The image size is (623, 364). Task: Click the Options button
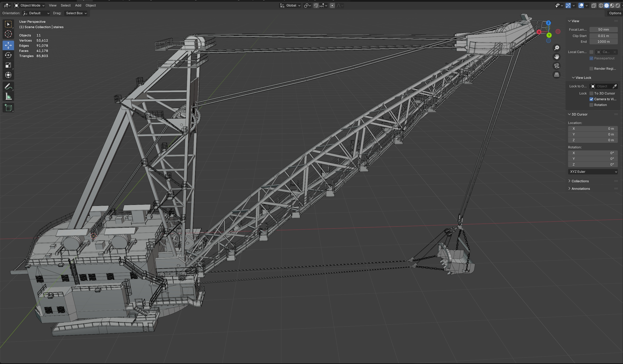coord(615,13)
